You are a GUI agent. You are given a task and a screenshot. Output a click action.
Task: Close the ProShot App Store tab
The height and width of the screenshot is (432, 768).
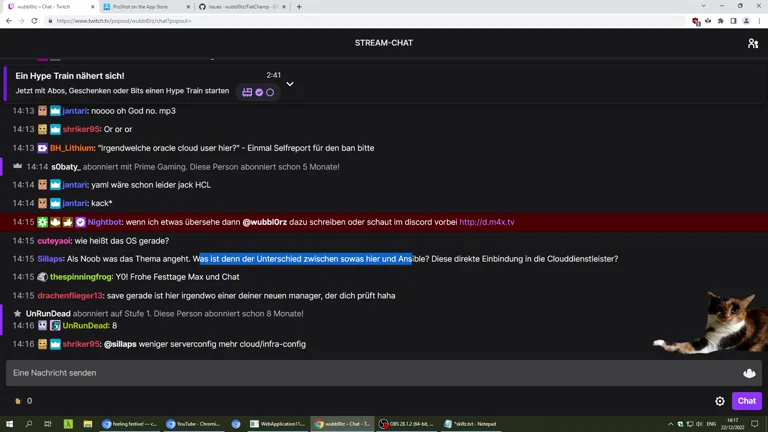(x=188, y=7)
